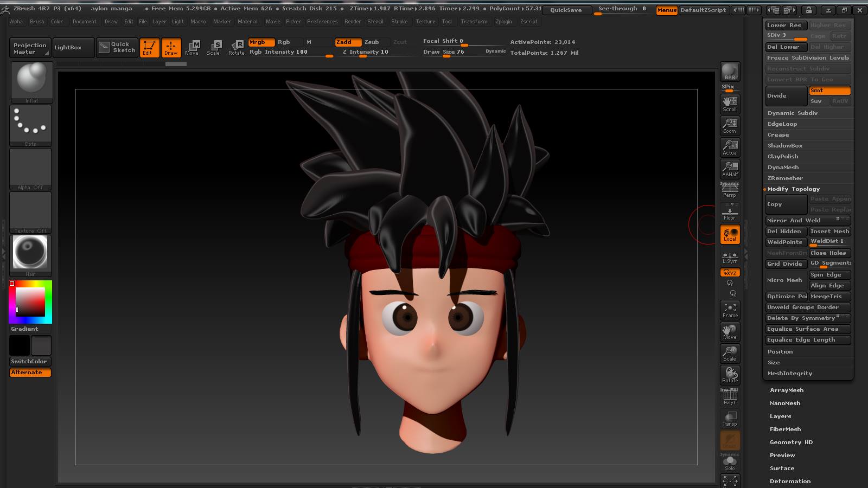This screenshot has height=488, width=868.
Task: Adjust the Rgb Intensity slider
Action: pos(291,52)
